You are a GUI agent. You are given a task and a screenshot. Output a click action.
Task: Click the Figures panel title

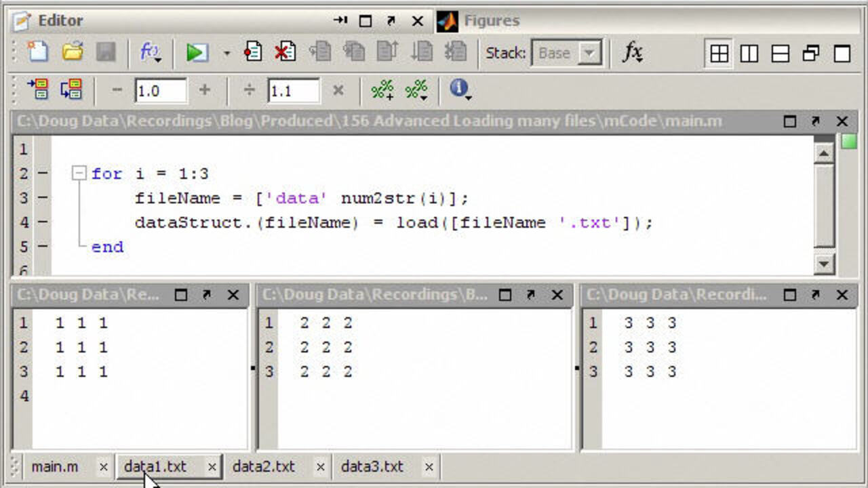click(x=491, y=20)
